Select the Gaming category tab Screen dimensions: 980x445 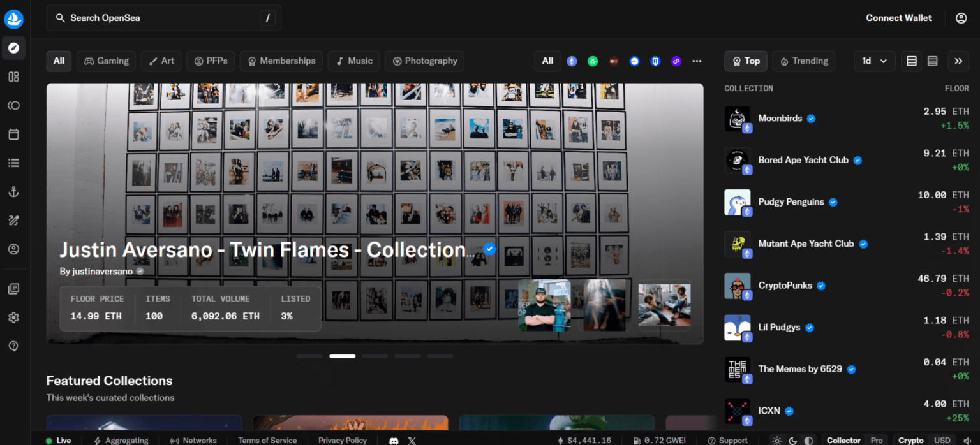[106, 61]
